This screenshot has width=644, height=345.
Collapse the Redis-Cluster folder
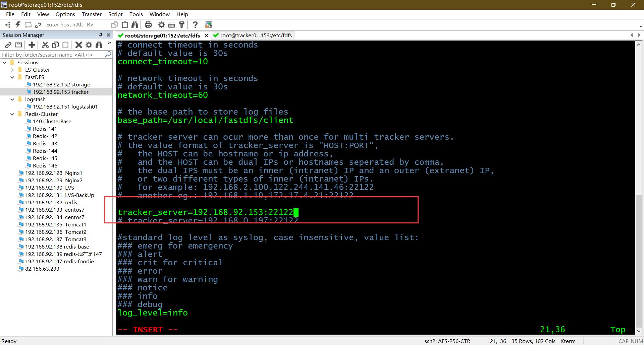12,114
